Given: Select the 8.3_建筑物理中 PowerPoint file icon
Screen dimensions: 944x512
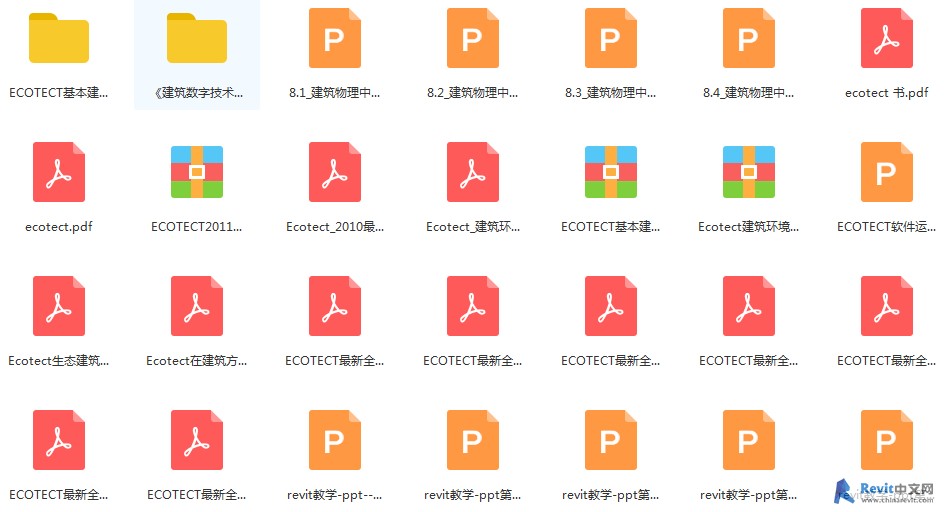Looking at the screenshot, I should 610,38.
